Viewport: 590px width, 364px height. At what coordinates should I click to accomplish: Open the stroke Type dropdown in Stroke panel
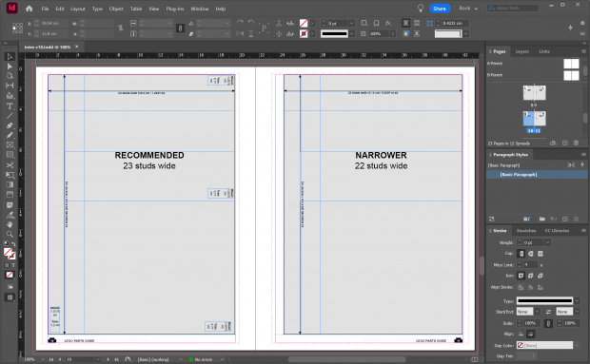(x=578, y=301)
